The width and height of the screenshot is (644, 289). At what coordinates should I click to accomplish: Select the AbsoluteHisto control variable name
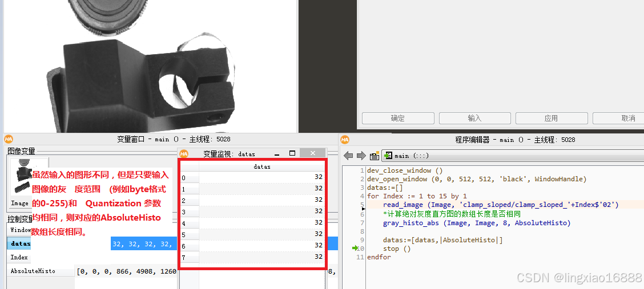click(x=33, y=271)
